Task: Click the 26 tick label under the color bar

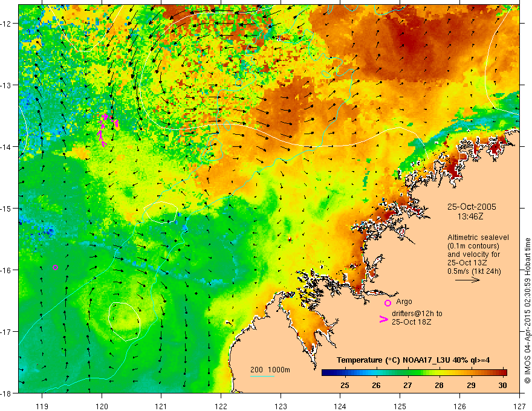Action: (376, 385)
